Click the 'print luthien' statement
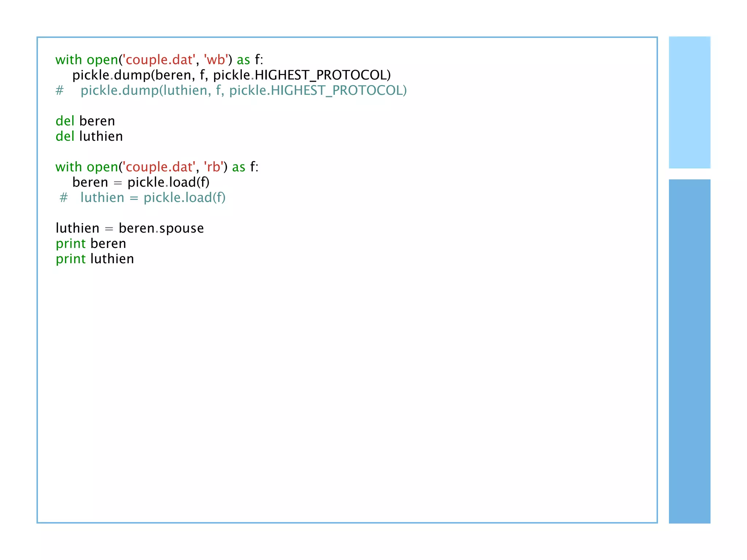This screenshot has height=560, width=747. 95,259
